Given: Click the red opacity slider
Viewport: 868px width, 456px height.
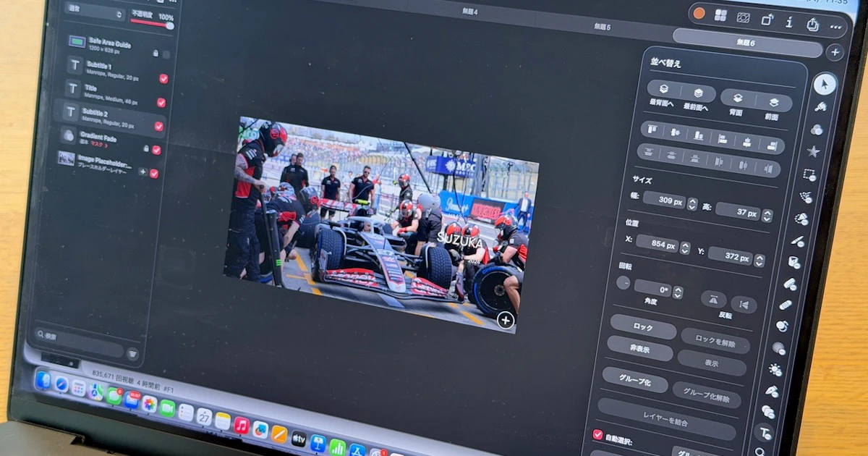Looking at the screenshot, I should pos(152,24).
